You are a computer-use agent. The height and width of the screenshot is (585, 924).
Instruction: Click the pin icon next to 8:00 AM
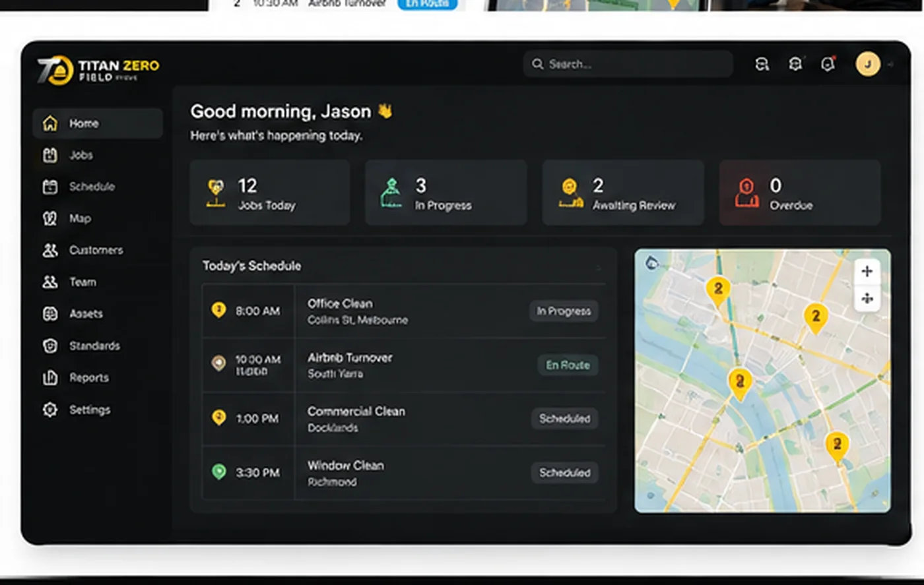tap(218, 310)
